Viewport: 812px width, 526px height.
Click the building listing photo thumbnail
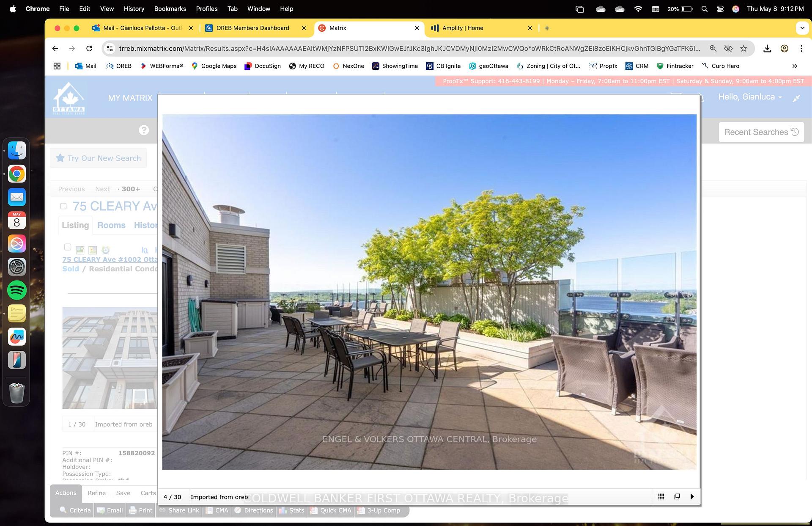pyautogui.click(x=110, y=358)
